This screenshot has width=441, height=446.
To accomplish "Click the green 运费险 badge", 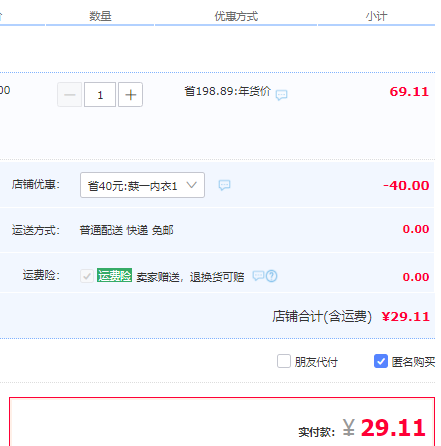I will coord(114,275).
